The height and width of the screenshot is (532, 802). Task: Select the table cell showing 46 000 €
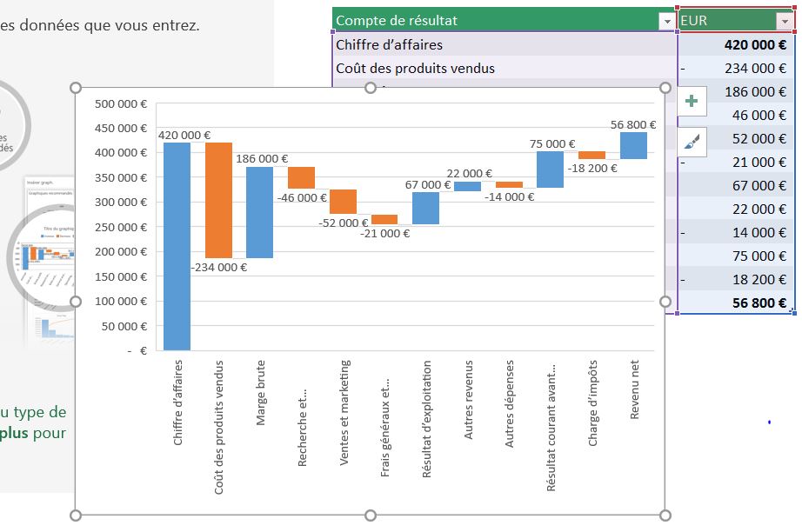(x=737, y=115)
